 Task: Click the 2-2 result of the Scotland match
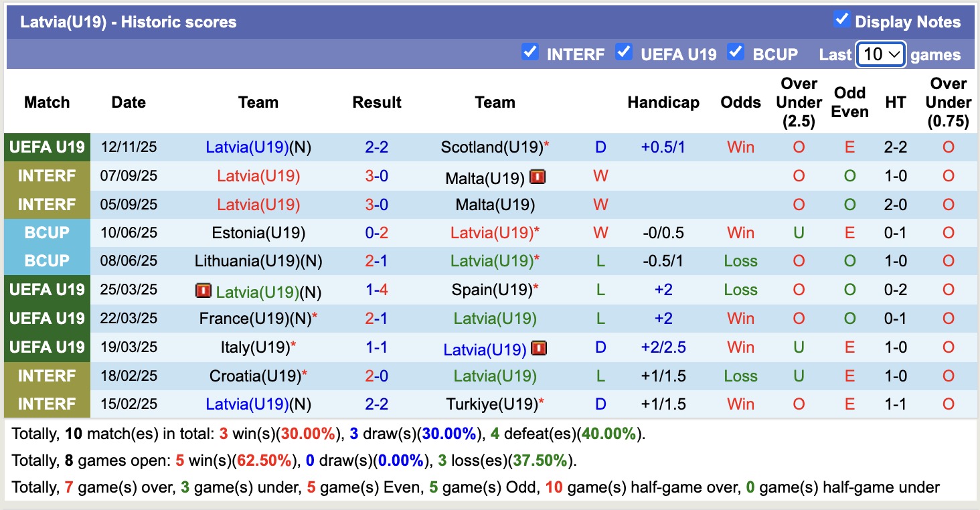(376, 147)
